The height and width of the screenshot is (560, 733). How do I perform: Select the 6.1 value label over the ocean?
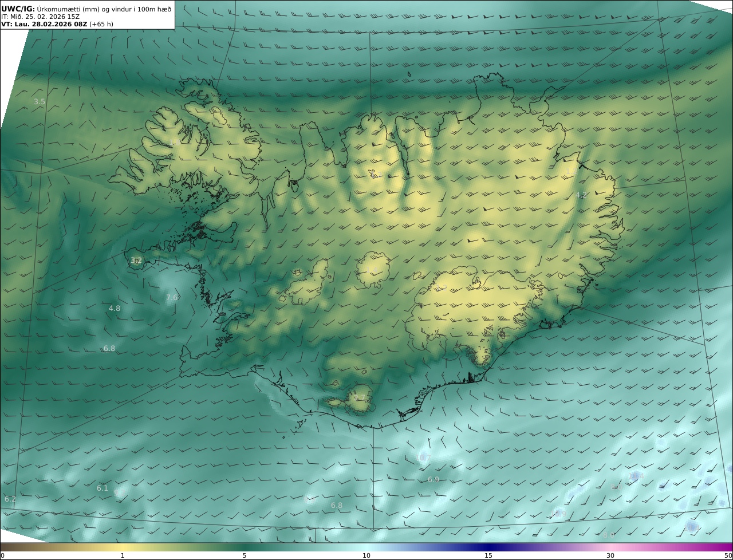coord(103,488)
